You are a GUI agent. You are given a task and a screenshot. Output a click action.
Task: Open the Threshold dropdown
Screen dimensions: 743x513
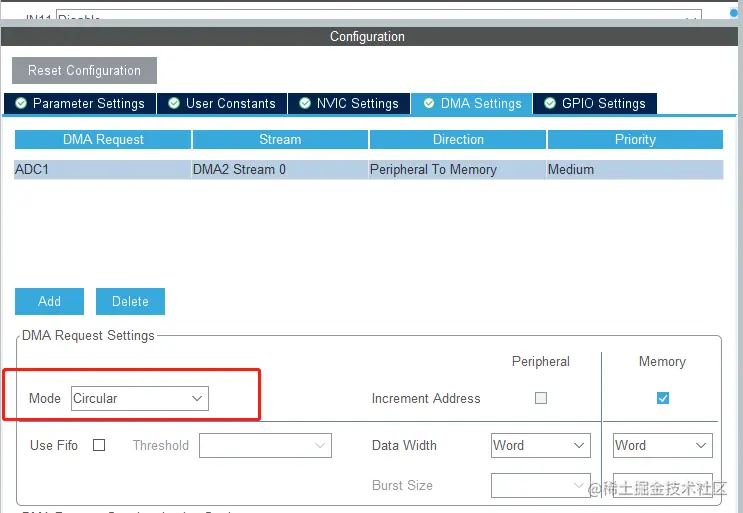click(265, 445)
